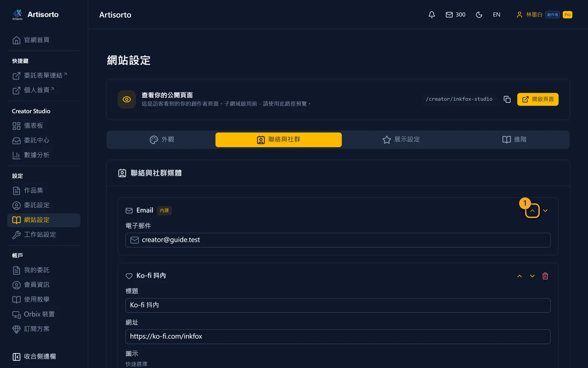Move Email block up

click(x=532, y=211)
